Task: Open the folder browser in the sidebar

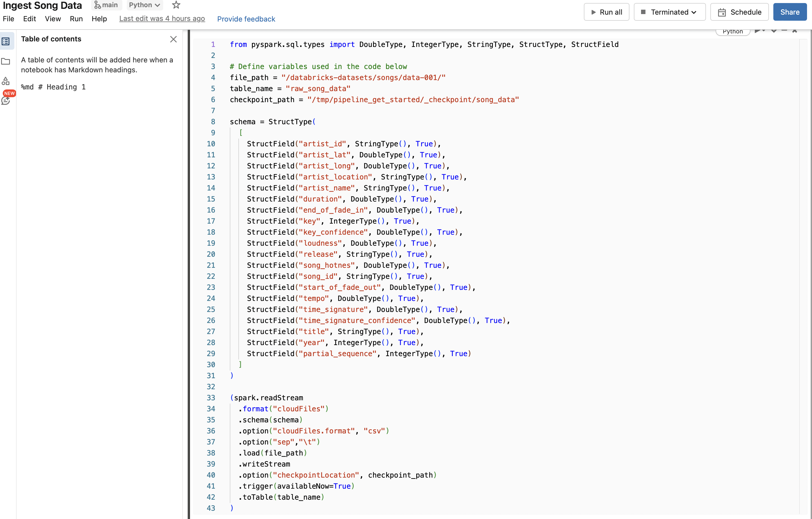Action: pyautogui.click(x=6, y=61)
